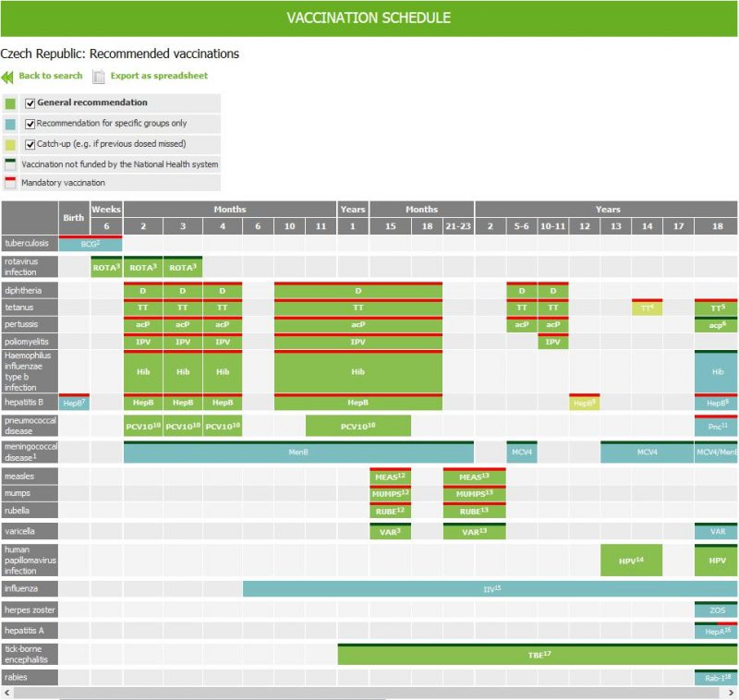Screen dimensions: 739x700
Task: Select the Rab-I rabies cell
Action: click(717, 678)
